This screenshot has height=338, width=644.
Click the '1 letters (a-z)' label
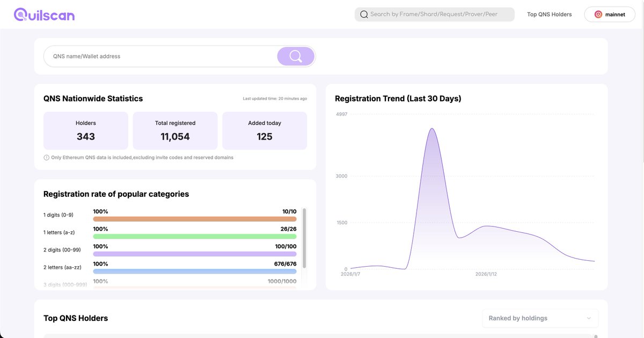[x=58, y=232]
